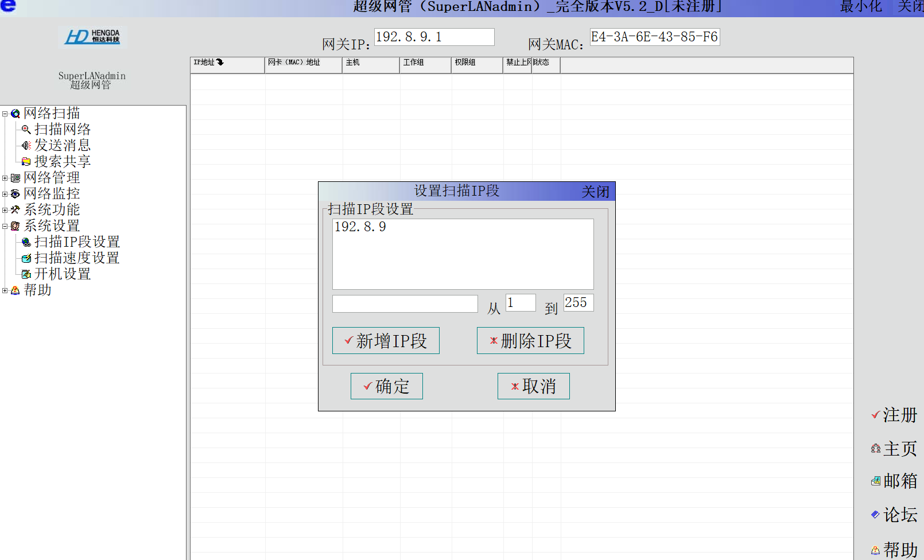Image resolution: width=924 pixels, height=560 pixels.
Task: Click the 新增IP段 button
Action: [386, 341]
